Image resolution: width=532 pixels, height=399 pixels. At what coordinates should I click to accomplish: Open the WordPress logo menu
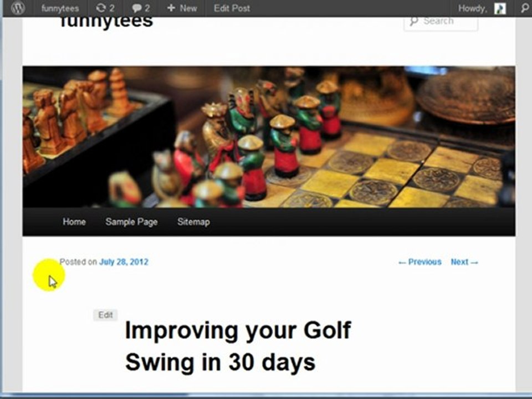(x=18, y=8)
